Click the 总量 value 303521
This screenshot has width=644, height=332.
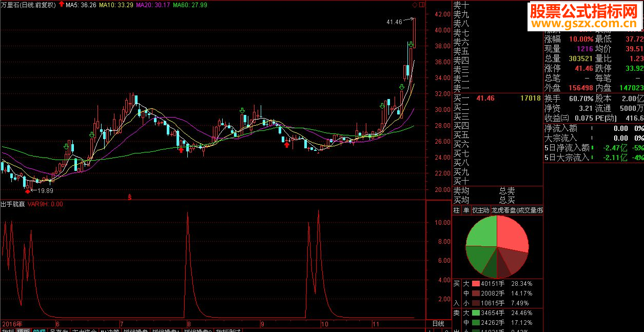click(581, 58)
